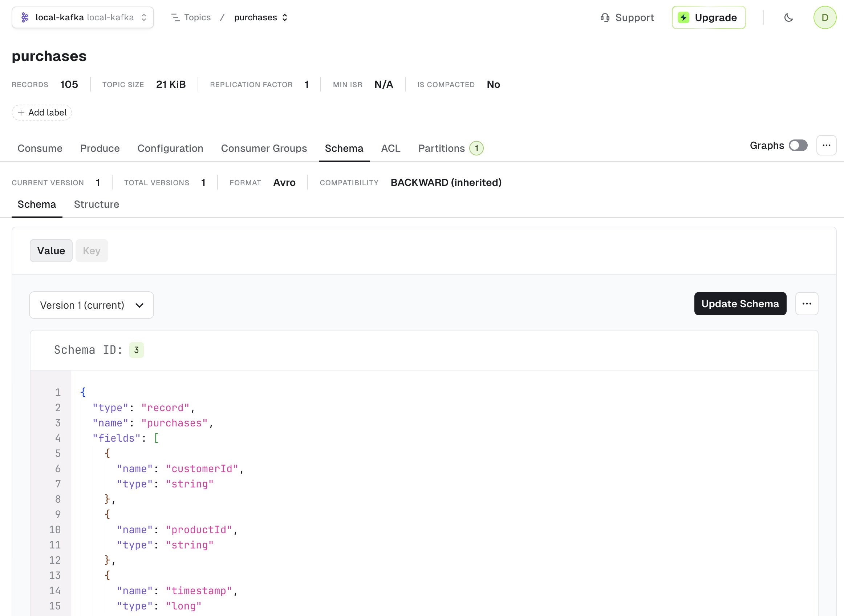Click the "fields" key in schema code

coord(116,438)
